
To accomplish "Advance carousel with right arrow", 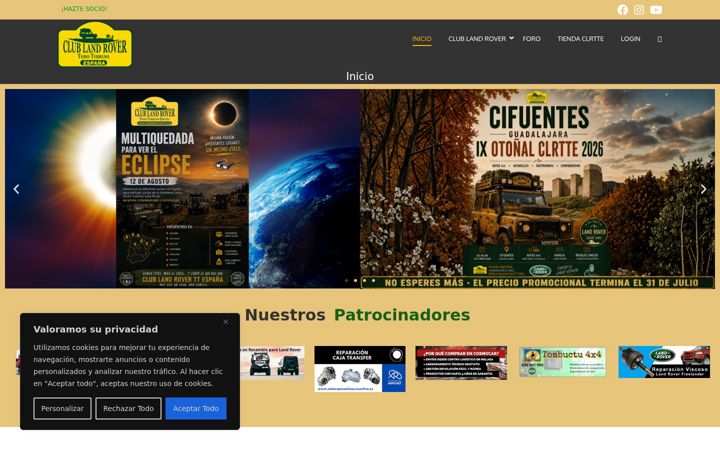I will point(703,189).
